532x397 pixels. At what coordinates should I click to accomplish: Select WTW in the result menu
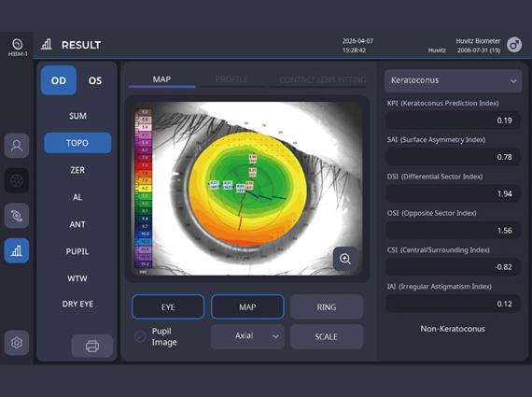(x=77, y=278)
